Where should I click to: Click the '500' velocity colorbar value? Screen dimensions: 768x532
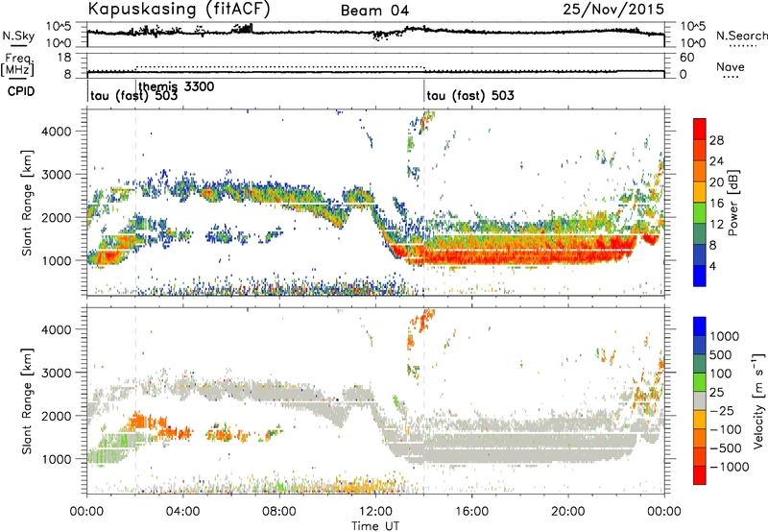pyautogui.click(x=721, y=354)
